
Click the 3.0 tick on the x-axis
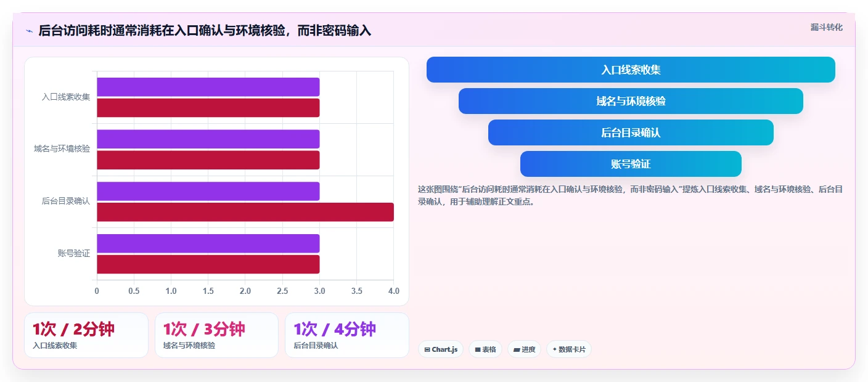319,291
